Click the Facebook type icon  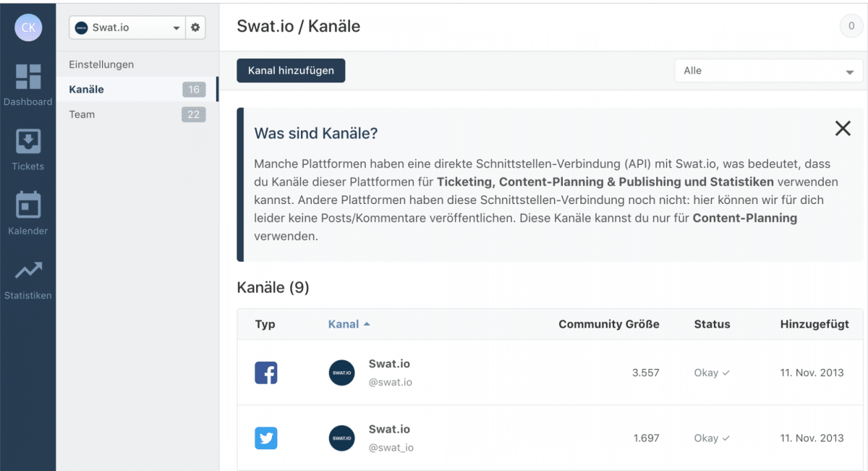(266, 373)
